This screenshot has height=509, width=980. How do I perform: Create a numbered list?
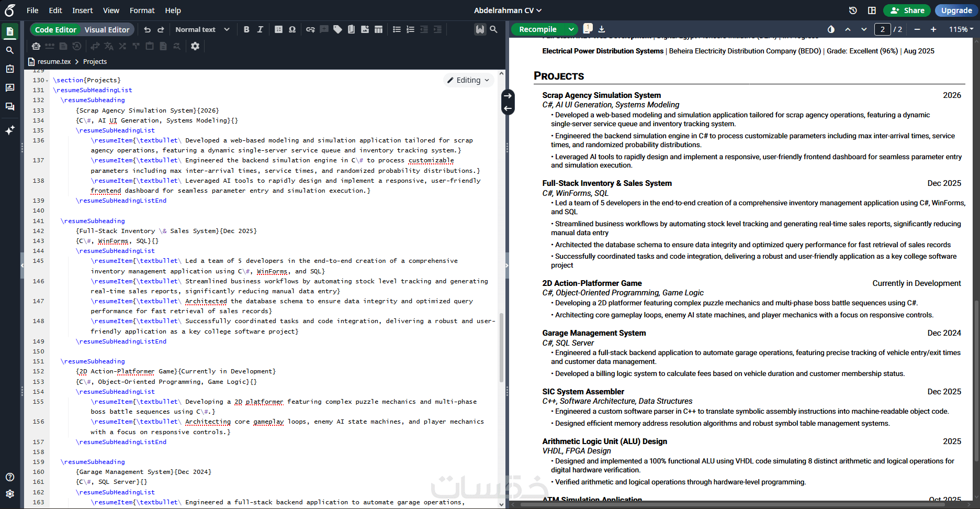pos(410,30)
